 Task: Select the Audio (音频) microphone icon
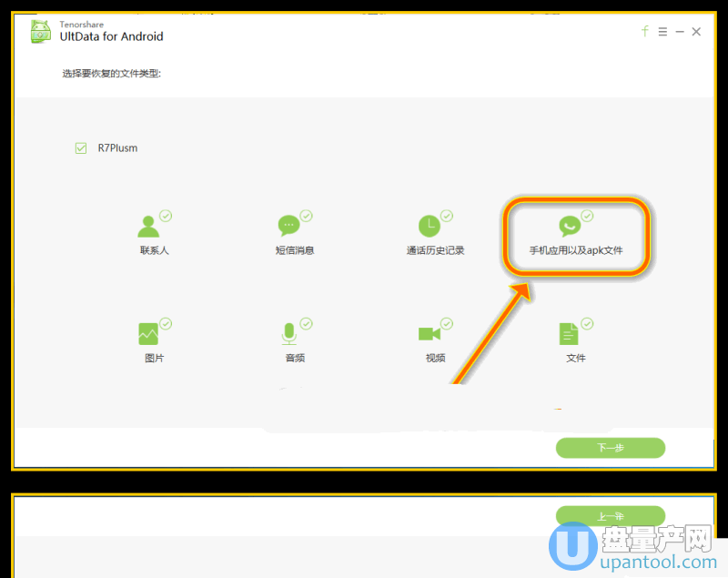pyautogui.click(x=288, y=334)
